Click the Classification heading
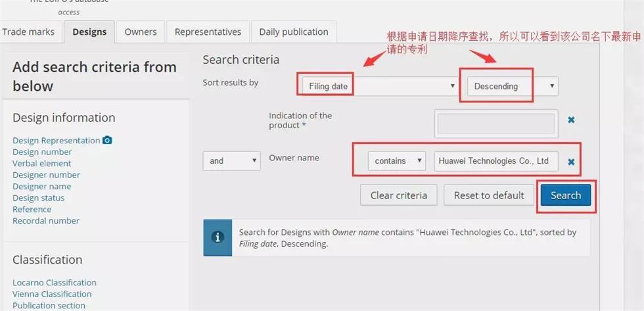644x311 pixels. point(47,260)
